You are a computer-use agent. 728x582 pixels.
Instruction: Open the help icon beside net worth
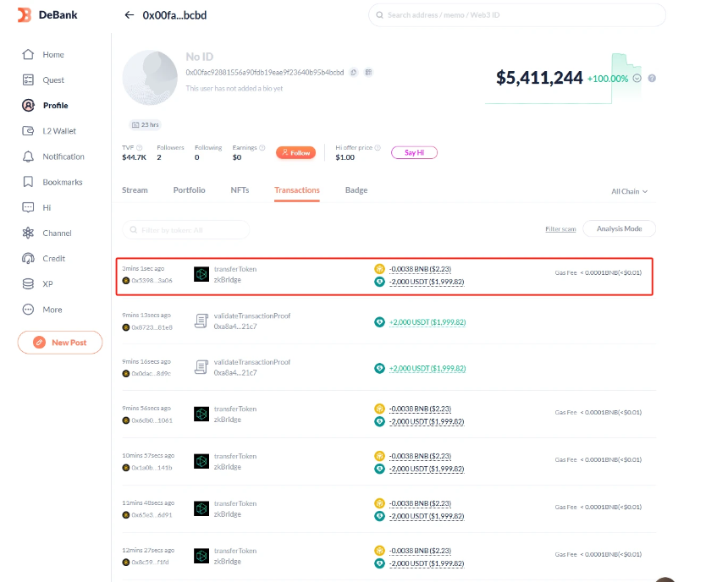(x=652, y=78)
